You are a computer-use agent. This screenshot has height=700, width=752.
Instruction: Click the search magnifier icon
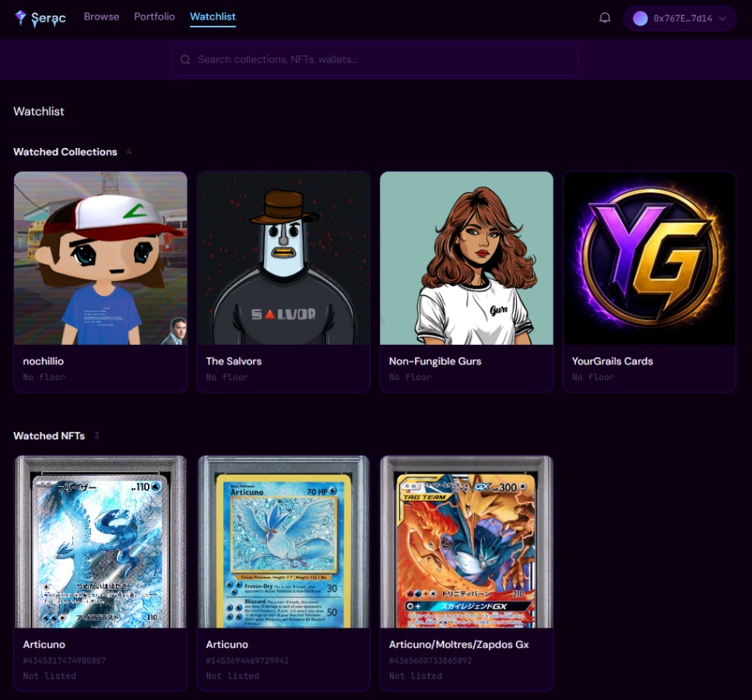[185, 59]
